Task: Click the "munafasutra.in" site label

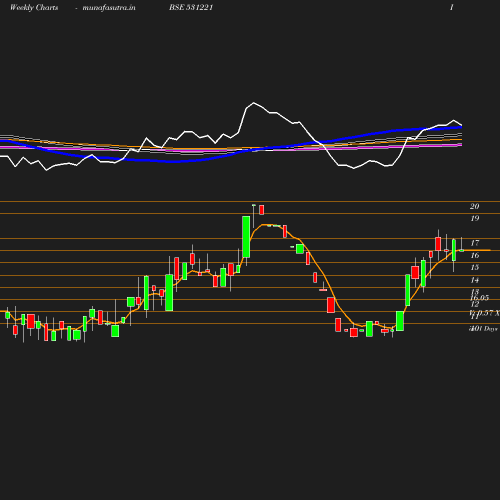Action: 109,8
